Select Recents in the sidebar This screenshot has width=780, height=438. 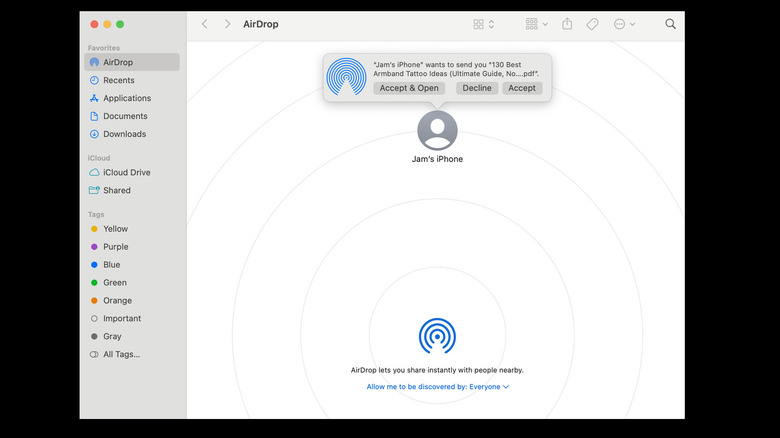[x=118, y=80]
